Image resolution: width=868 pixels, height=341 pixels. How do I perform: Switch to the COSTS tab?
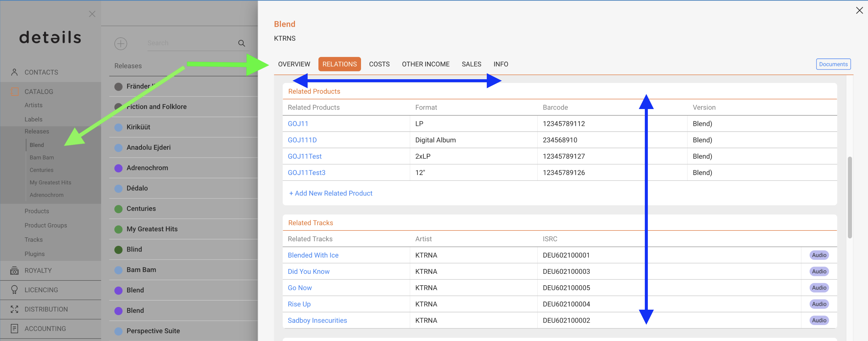pyautogui.click(x=379, y=64)
